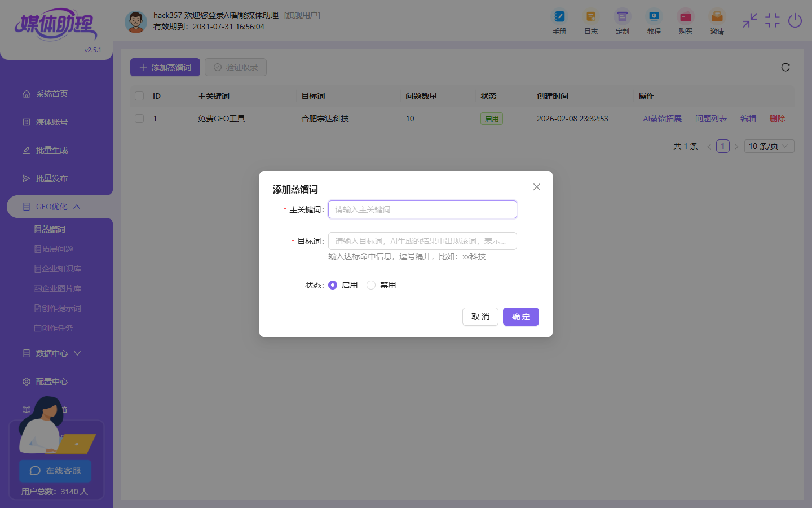The image size is (812, 508).
Task: Open the 10 条/页 page size dropdown
Action: [x=769, y=146]
